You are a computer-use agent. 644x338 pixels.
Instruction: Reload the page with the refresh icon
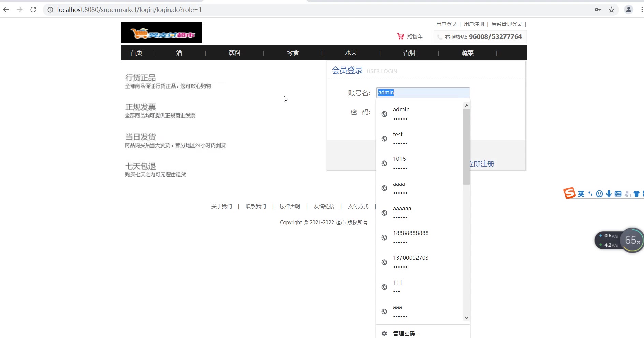click(x=33, y=10)
